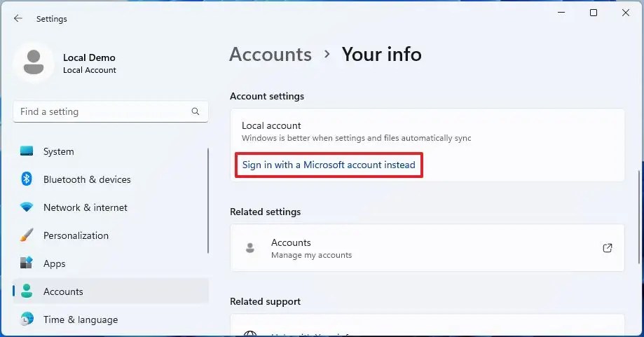Viewport: 644px width, 337px height.
Task: Click the Time & language globe icon
Action: 27,319
